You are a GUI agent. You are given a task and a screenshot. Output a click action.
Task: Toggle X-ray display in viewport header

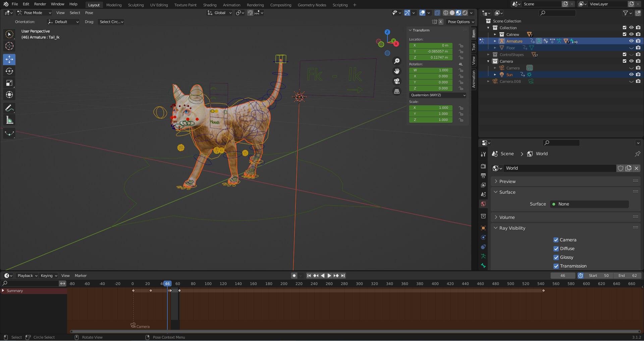[437, 13]
